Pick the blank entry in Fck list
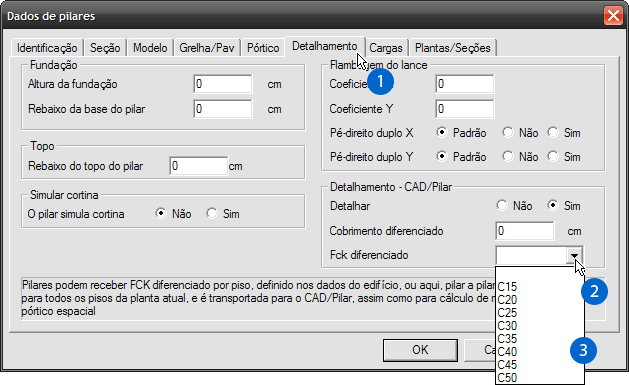This screenshot has height=385, width=629. [x=540, y=274]
